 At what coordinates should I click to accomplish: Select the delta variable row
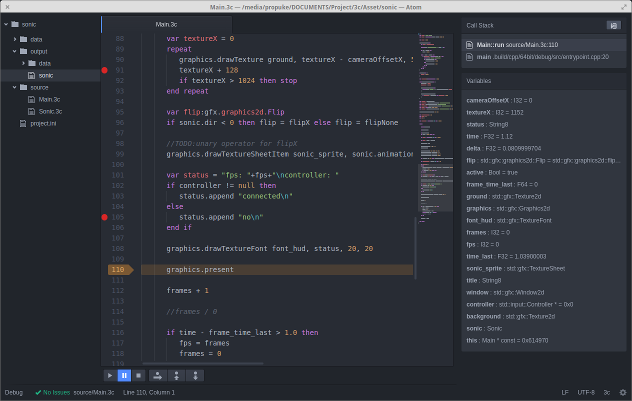544,149
